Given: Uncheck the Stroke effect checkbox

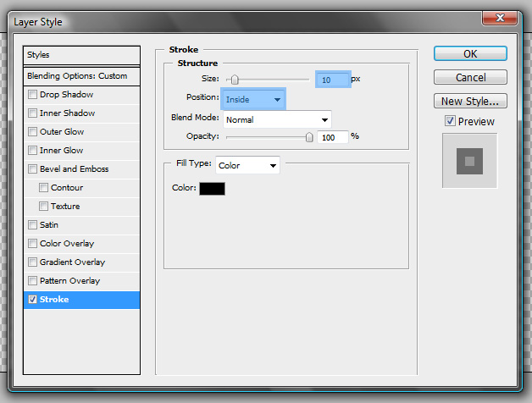Looking at the screenshot, I should point(32,299).
